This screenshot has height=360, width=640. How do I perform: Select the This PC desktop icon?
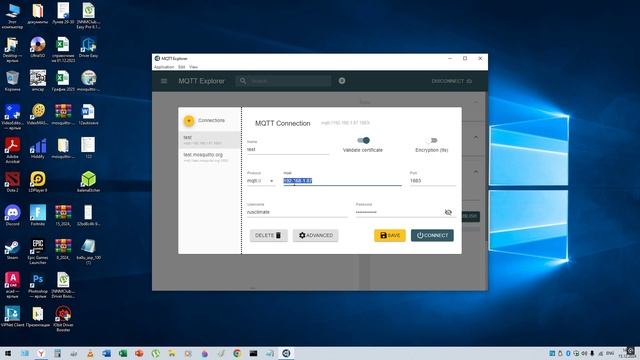coord(12,16)
